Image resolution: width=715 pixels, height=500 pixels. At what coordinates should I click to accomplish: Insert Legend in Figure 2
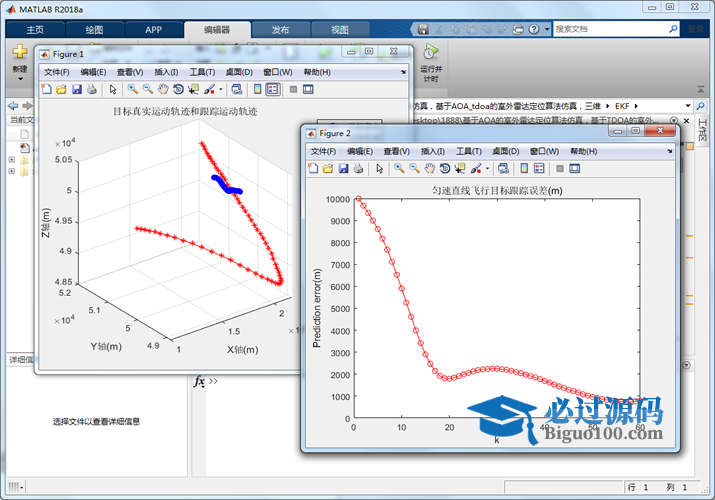pos(539,169)
